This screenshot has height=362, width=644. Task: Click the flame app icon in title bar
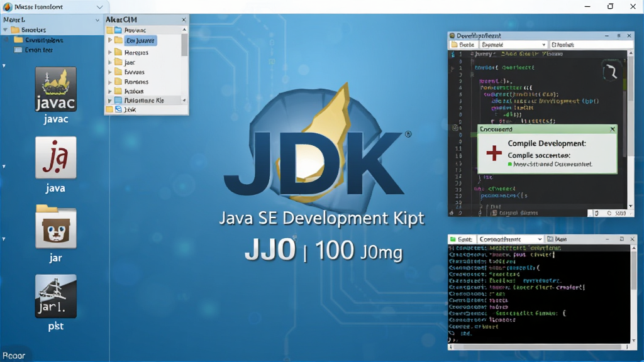coord(8,7)
